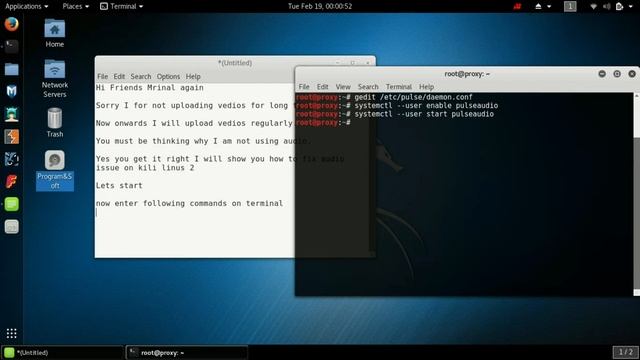This screenshot has height=360, width=640.
Task: Open the Applications menu
Action: (x=27, y=6)
